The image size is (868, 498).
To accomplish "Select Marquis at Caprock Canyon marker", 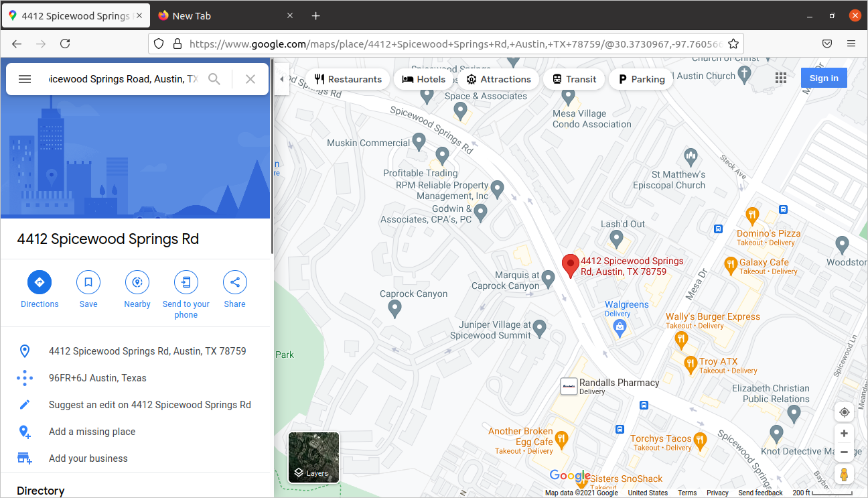I will (x=549, y=278).
